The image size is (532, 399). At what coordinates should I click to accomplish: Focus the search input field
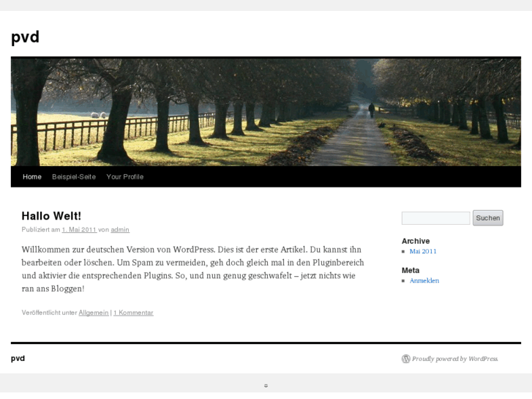(435, 218)
